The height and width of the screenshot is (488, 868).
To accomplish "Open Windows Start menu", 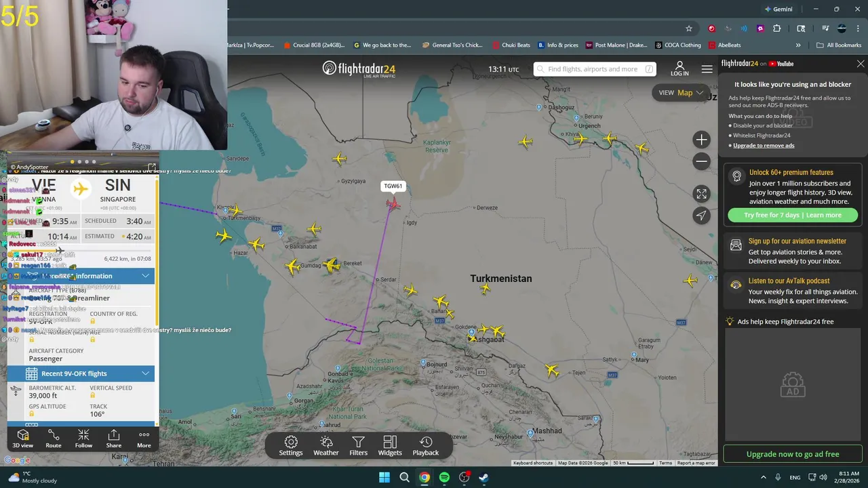I will (x=384, y=477).
